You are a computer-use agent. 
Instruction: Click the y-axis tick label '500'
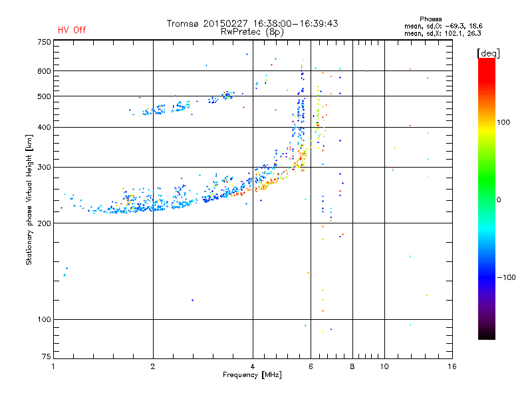(44, 96)
